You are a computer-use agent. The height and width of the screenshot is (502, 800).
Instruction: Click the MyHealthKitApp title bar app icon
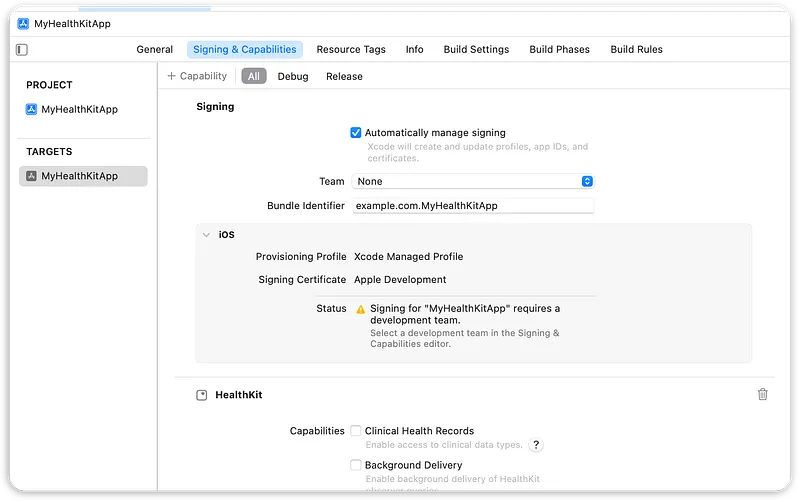point(24,23)
